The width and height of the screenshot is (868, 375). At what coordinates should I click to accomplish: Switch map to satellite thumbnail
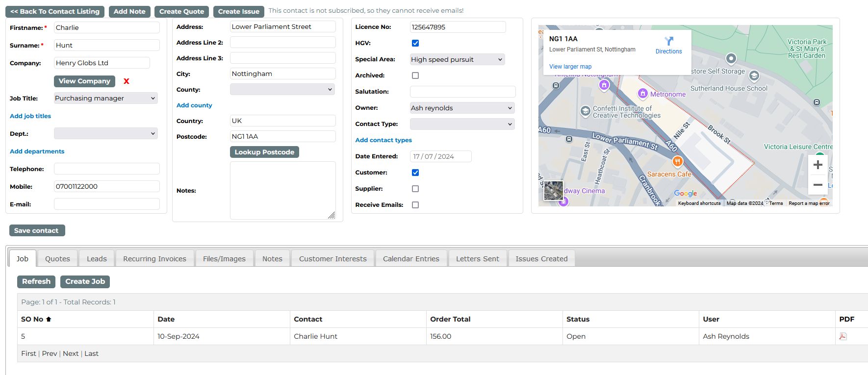pos(554,191)
